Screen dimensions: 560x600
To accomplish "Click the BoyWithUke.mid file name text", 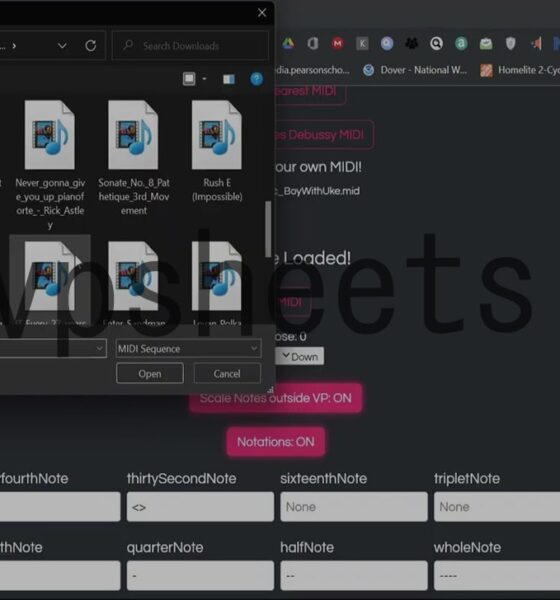I will tap(318, 191).
